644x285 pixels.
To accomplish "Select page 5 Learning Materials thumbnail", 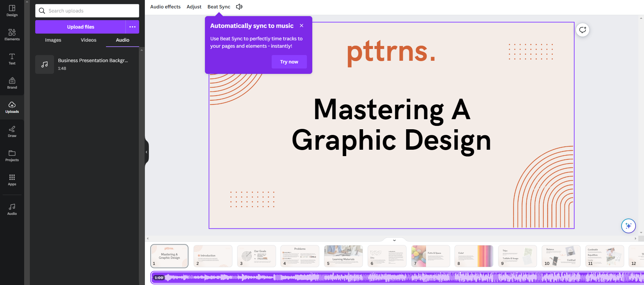I will click(343, 256).
